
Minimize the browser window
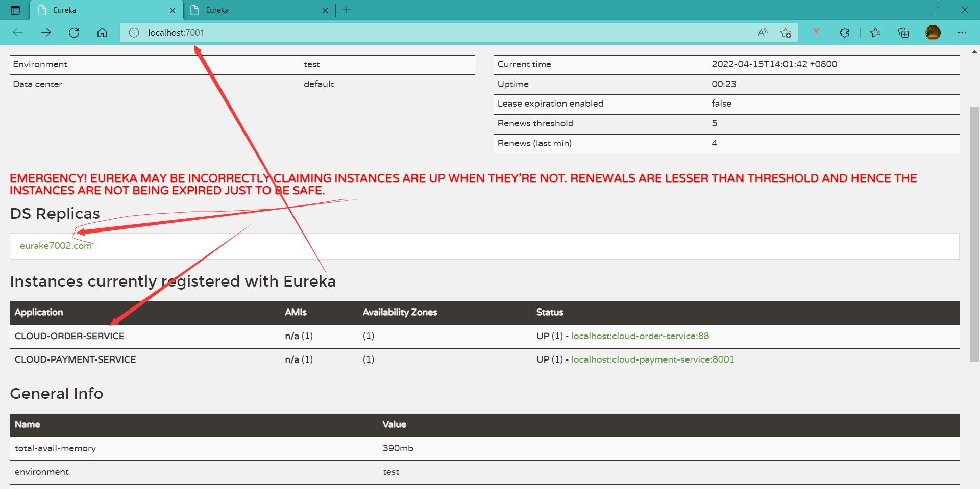tap(906, 10)
